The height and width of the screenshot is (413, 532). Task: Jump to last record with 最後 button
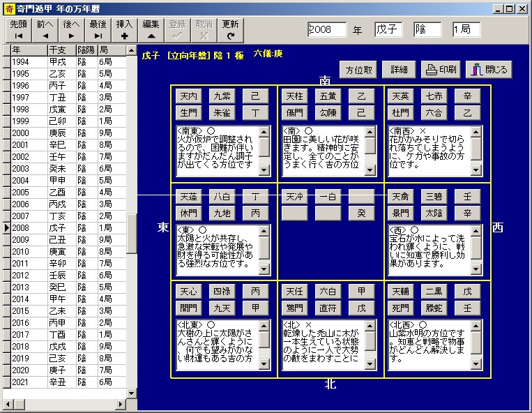coord(98,29)
